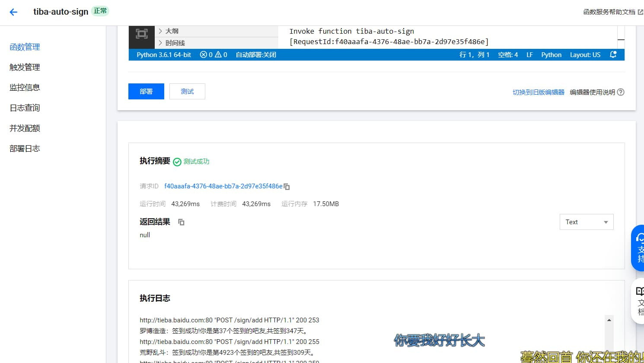
Task: Click the 测试 test button
Action: click(187, 91)
